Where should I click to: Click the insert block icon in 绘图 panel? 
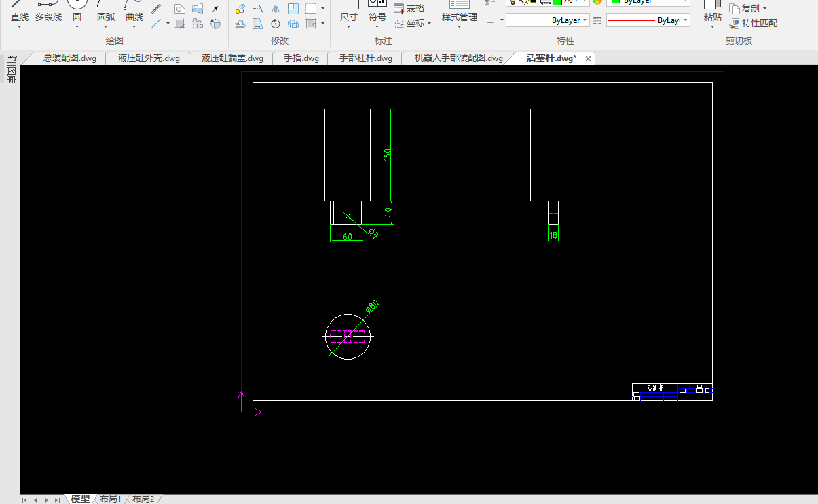[198, 9]
